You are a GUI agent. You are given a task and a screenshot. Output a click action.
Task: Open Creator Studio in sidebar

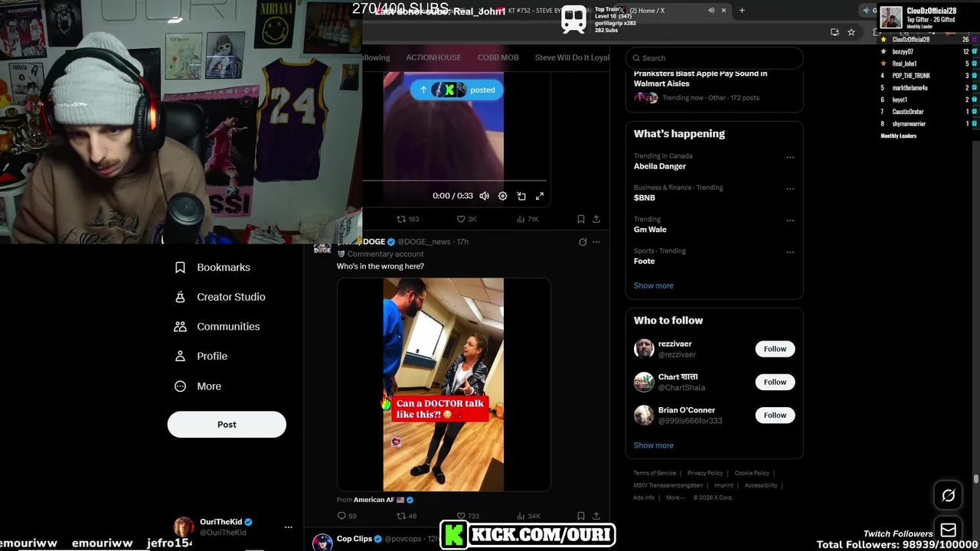pos(220,297)
